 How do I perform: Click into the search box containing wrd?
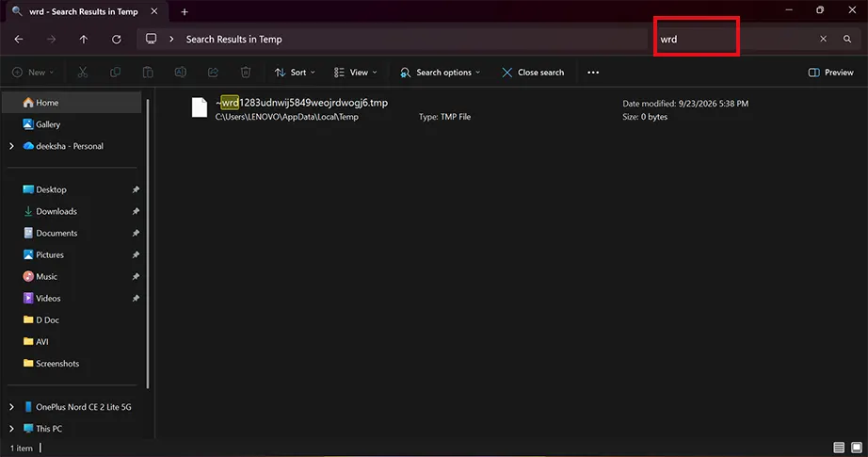coord(736,39)
